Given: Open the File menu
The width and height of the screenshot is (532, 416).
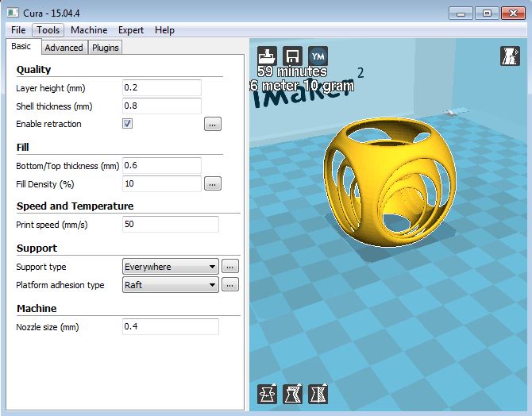Looking at the screenshot, I should click(18, 30).
